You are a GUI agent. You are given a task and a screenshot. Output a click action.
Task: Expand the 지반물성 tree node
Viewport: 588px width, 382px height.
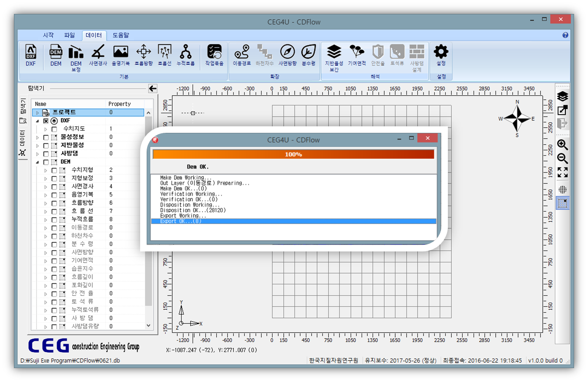point(37,145)
